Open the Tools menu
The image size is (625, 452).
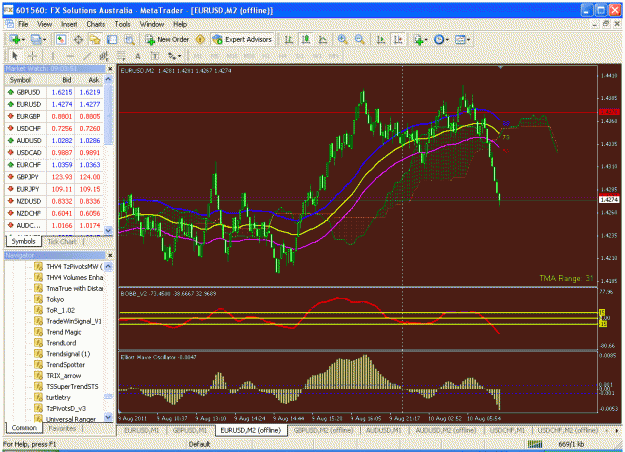tap(122, 24)
